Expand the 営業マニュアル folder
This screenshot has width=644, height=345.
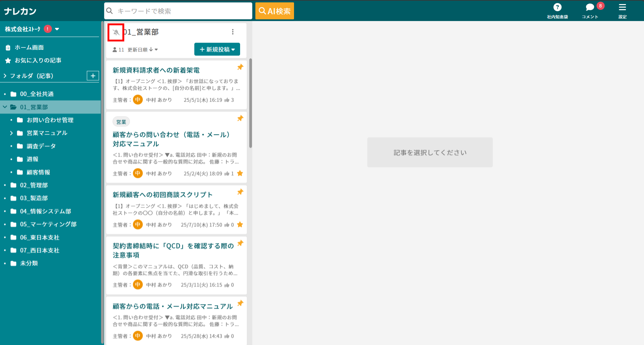(x=11, y=133)
